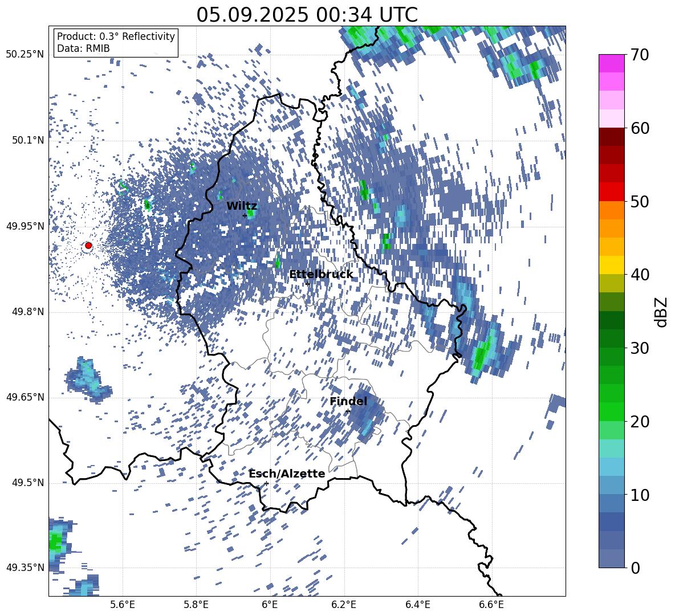The height and width of the screenshot is (616, 675).
Task: Click the Findel station cross marker
Action: pos(348,411)
